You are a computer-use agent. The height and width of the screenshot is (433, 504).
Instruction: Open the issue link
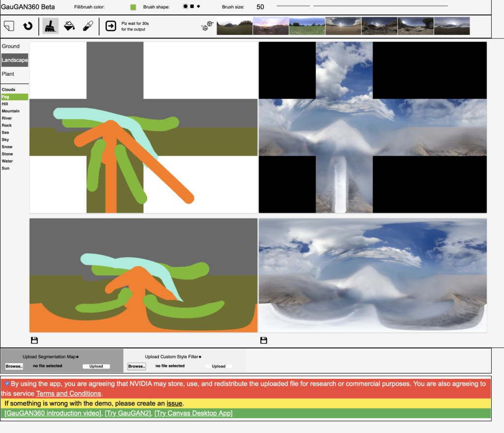point(174,403)
